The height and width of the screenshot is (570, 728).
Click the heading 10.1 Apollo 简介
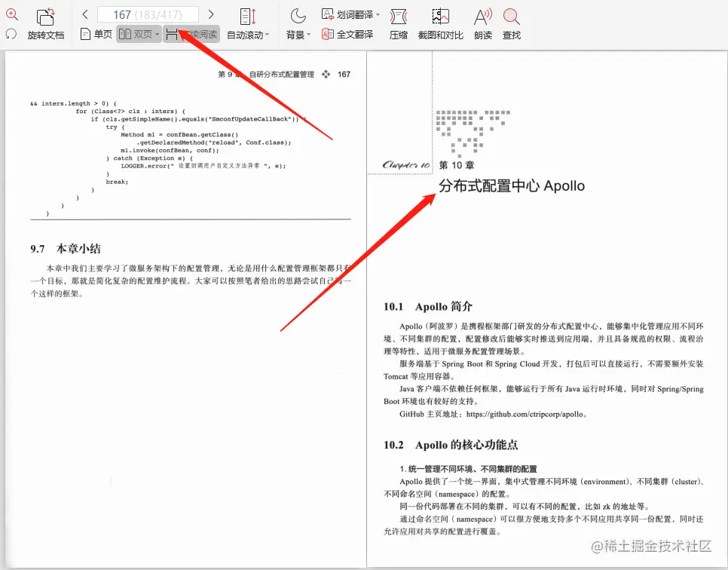tap(427, 307)
